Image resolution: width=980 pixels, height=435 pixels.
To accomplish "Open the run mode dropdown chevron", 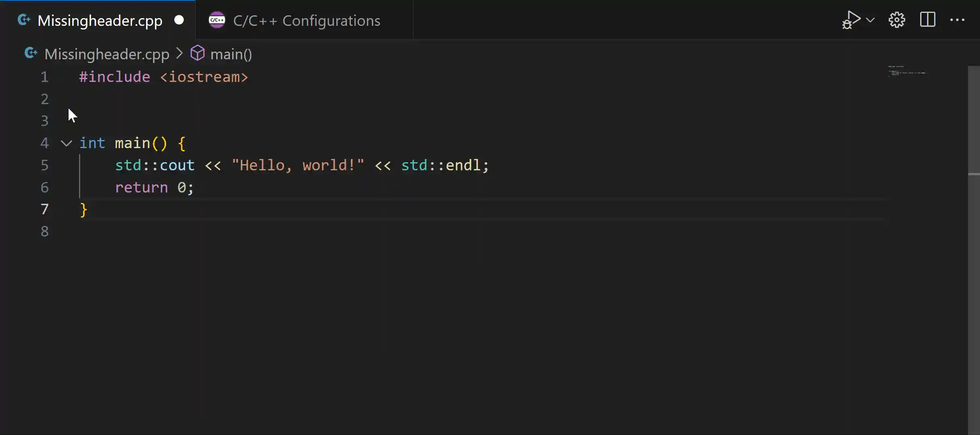I will coord(871,19).
